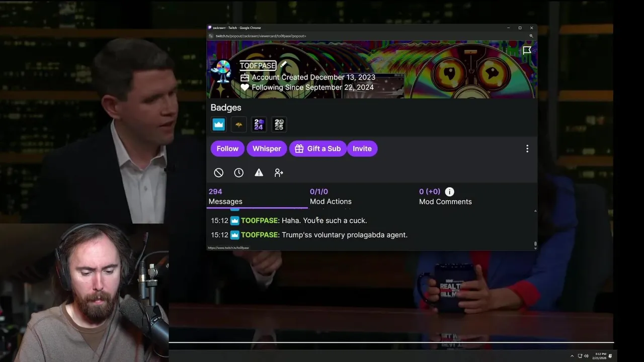
Task: Click the Follow button
Action: (227, 148)
